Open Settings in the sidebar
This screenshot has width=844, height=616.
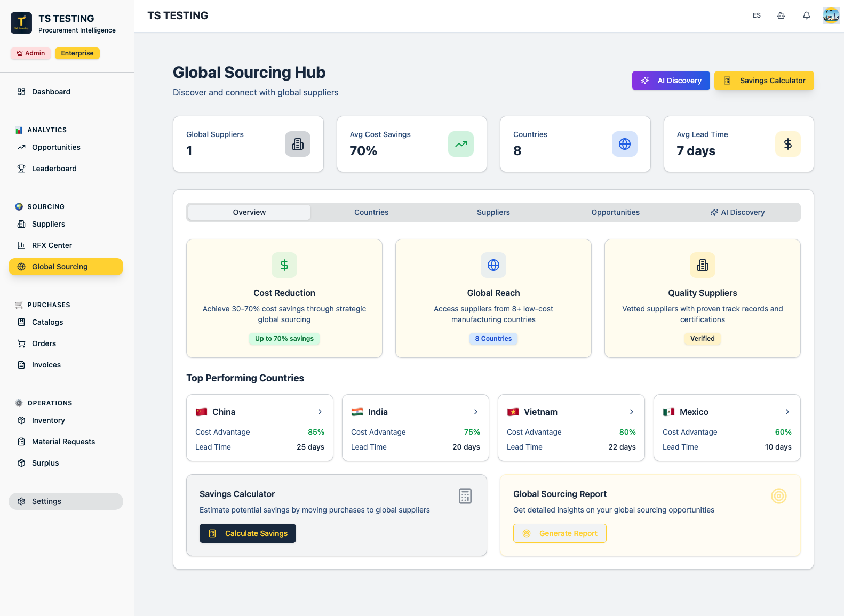pos(66,501)
